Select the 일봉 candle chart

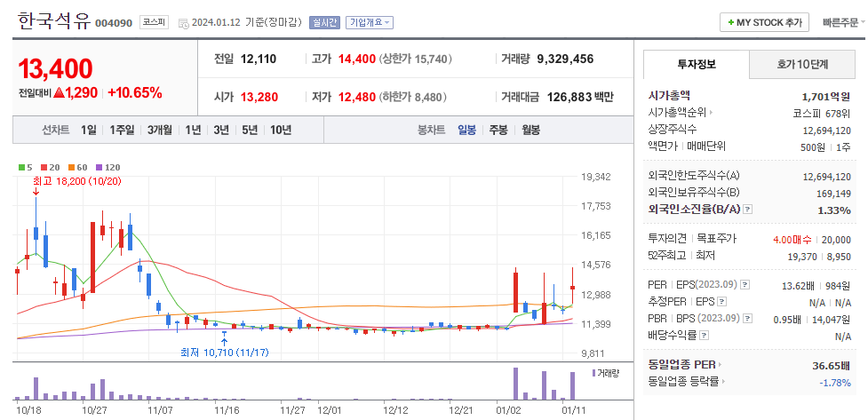point(466,130)
